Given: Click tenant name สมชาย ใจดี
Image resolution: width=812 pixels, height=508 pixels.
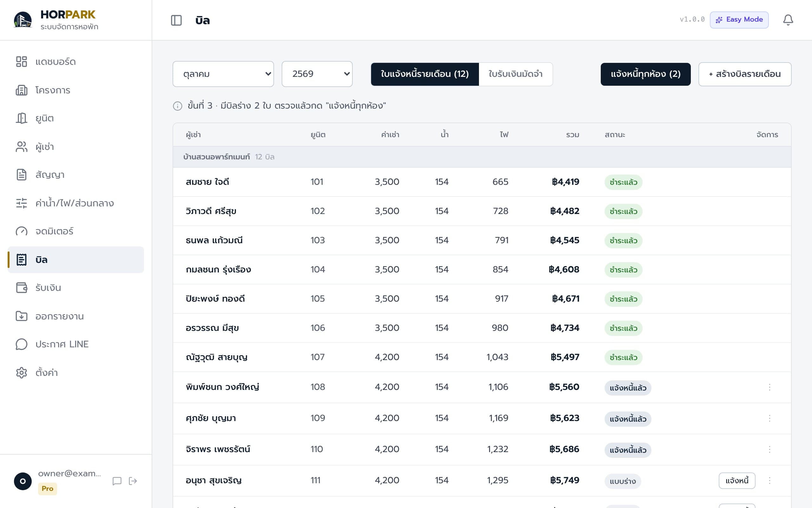Looking at the screenshot, I should (207, 182).
